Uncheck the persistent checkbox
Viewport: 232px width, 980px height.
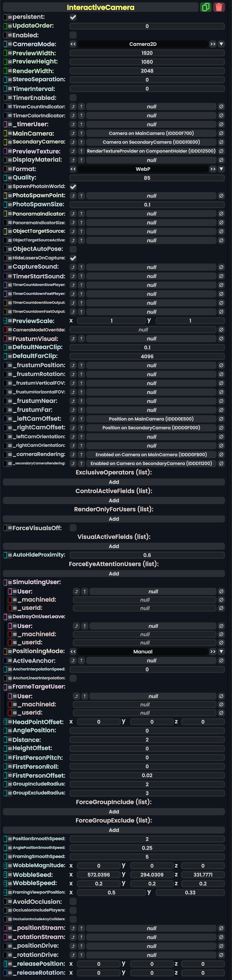[x=73, y=17]
